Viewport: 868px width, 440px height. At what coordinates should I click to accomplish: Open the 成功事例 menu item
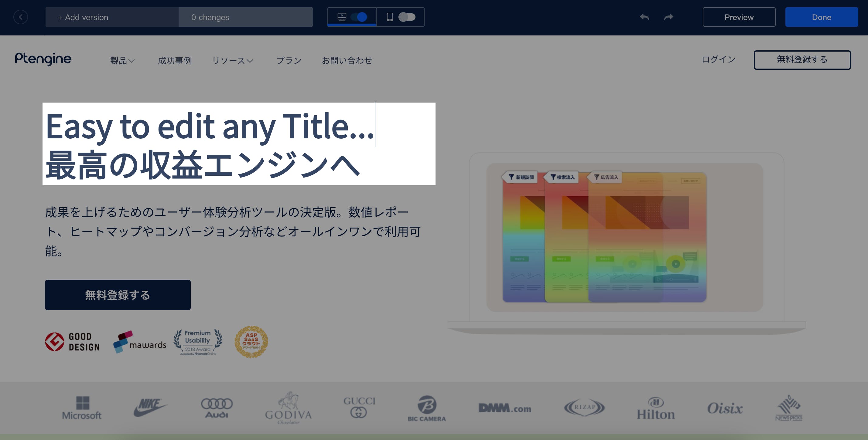tap(175, 61)
